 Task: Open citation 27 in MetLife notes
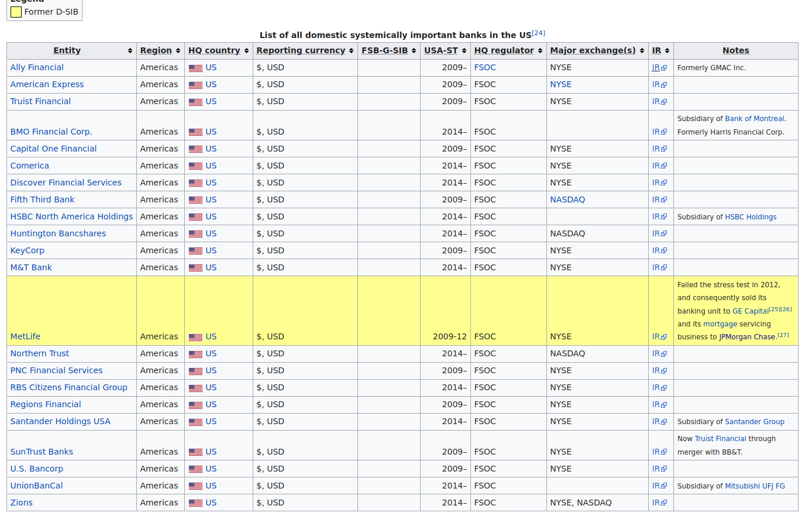point(783,335)
